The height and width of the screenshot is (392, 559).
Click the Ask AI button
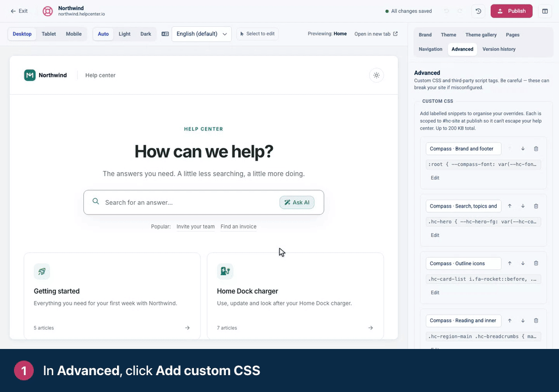point(296,202)
